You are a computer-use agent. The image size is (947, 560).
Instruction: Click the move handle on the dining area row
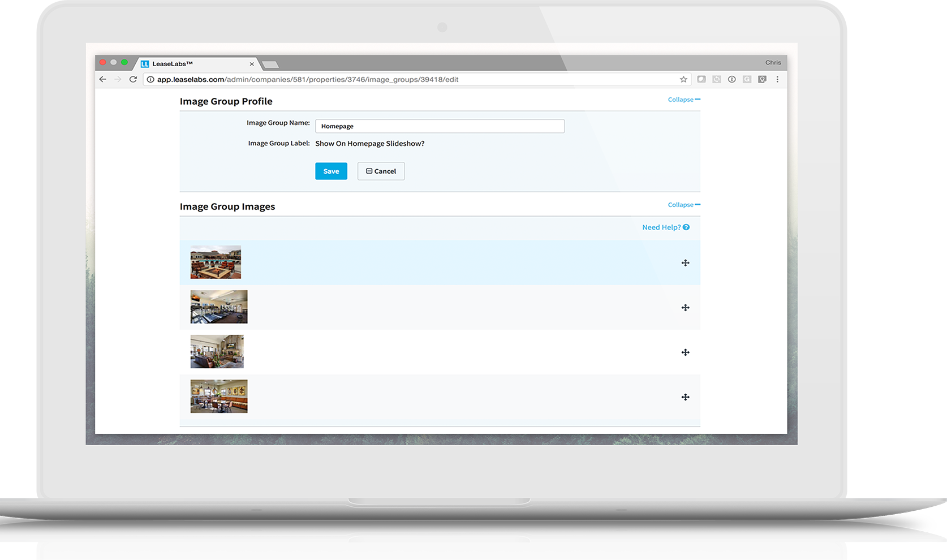[x=685, y=397]
